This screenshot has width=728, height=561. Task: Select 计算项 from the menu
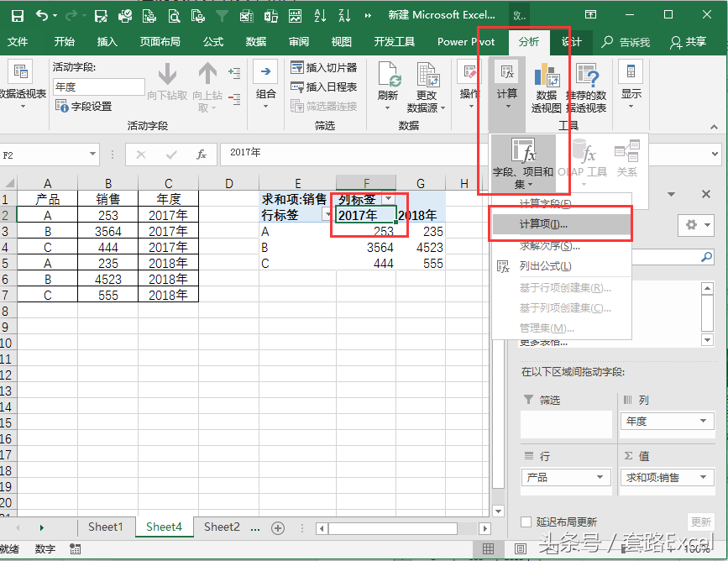point(561,224)
